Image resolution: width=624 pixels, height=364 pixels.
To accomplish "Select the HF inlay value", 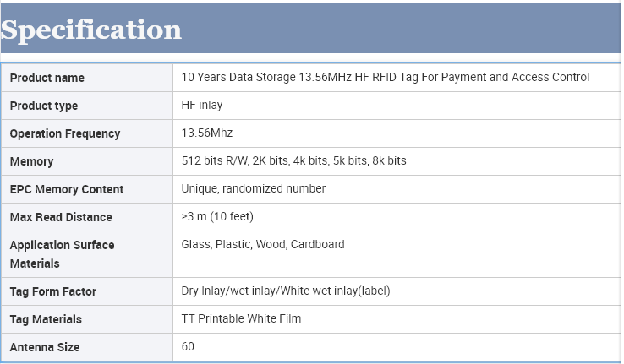I will pyautogui.click(x=202, y=105).
